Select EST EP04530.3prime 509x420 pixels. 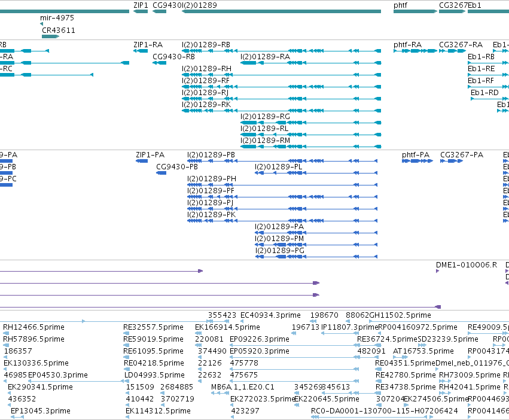[58, 375]
